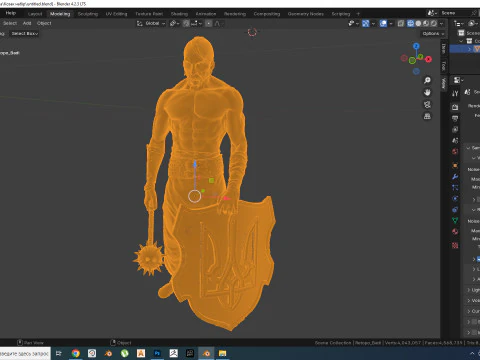The image size is (480, 360).
Task: Collapse the Collection in the Outliner
Action: point(461,41)
